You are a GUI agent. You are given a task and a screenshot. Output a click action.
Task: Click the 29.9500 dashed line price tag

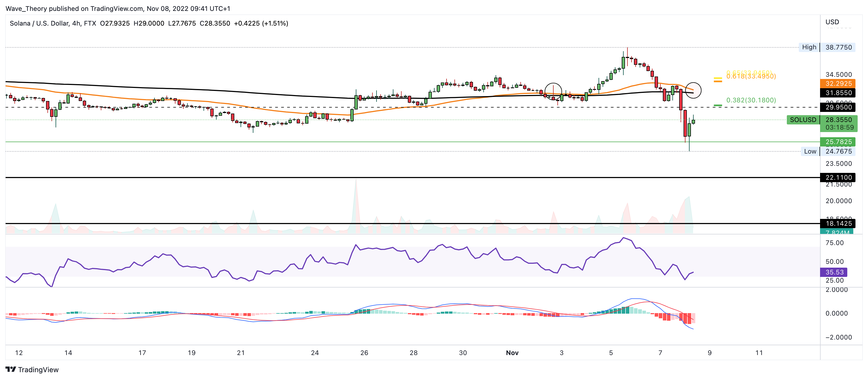click(838, 107)
